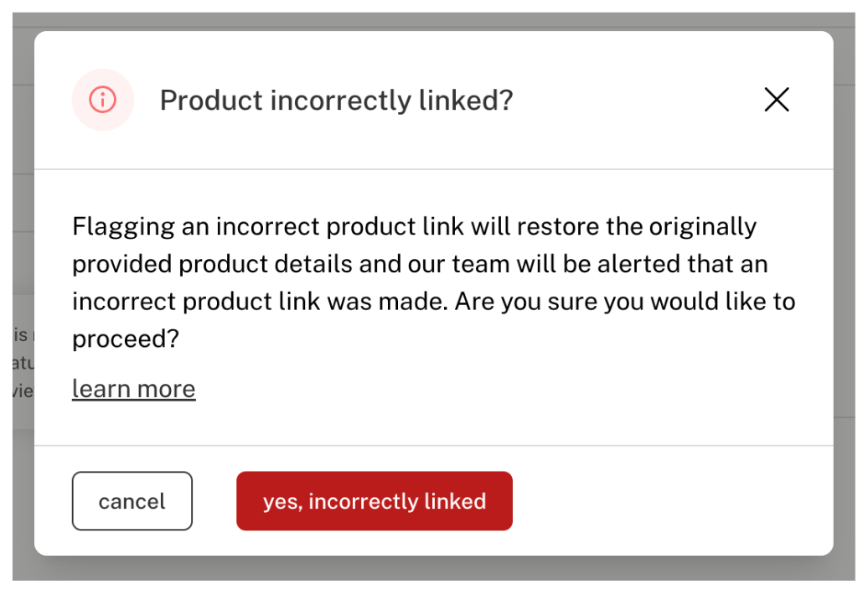This screenshot has height=590, width=868.
Task: Click 'Are you sure you would like to' text
Action: tap(625, 302)
